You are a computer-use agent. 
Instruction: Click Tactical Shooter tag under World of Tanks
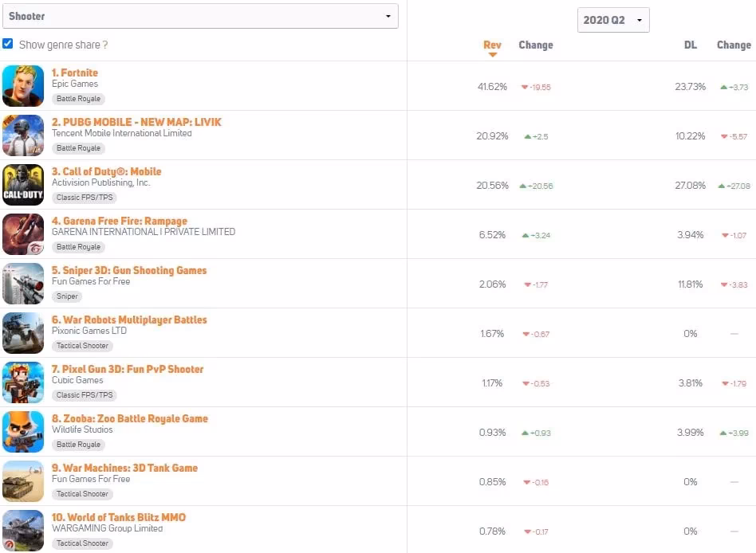point(82,543)
